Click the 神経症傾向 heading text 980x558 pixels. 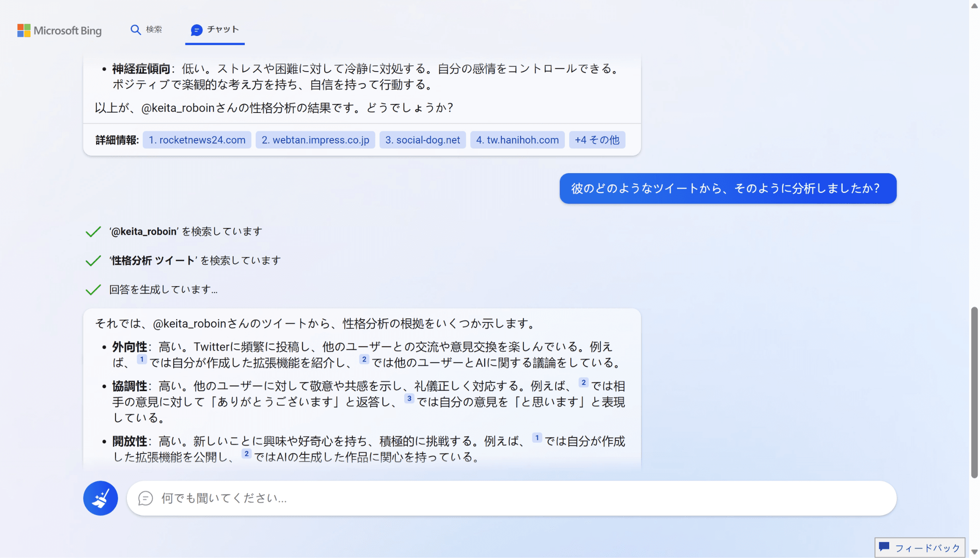(x=141, y=69)
